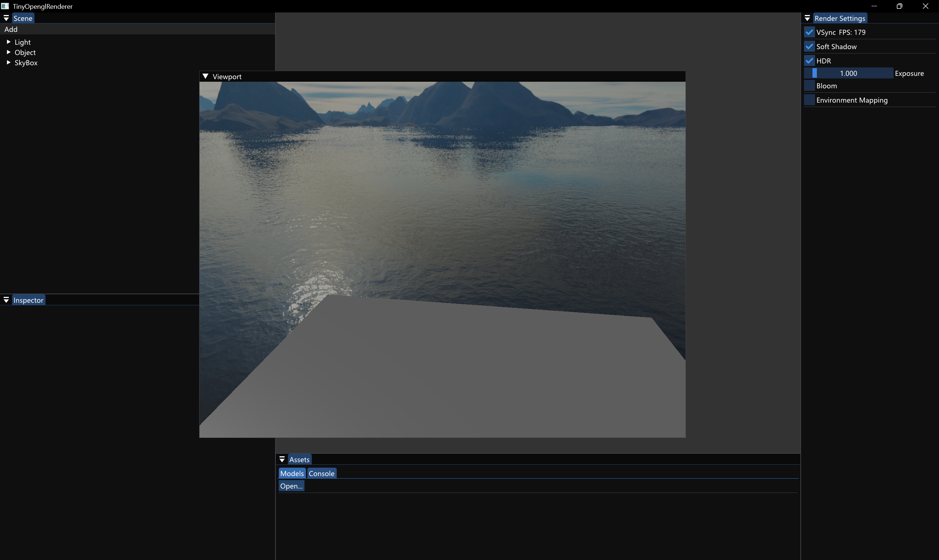Select the Render Settings panel tab
Image resolution: width=939 pixels, height=560 pixels.
pos(840,18)
